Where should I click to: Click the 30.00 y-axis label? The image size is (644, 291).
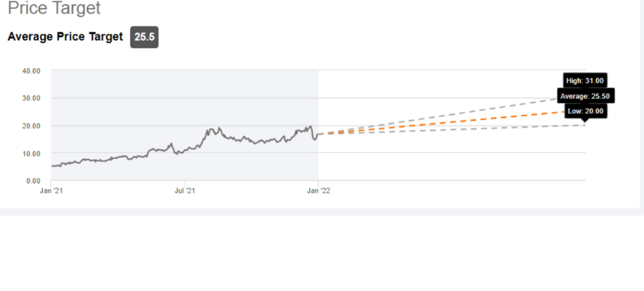[31, 98]
